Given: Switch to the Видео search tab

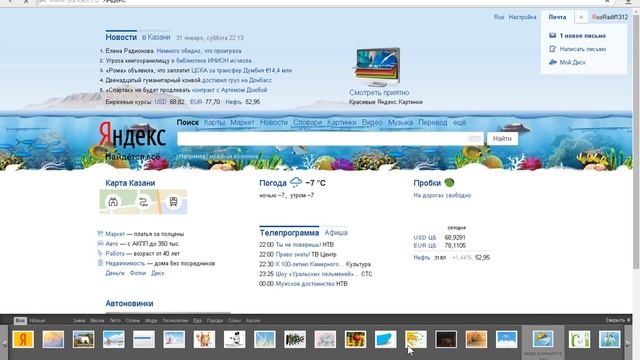Looking at the screenshot, I should 372,122.
